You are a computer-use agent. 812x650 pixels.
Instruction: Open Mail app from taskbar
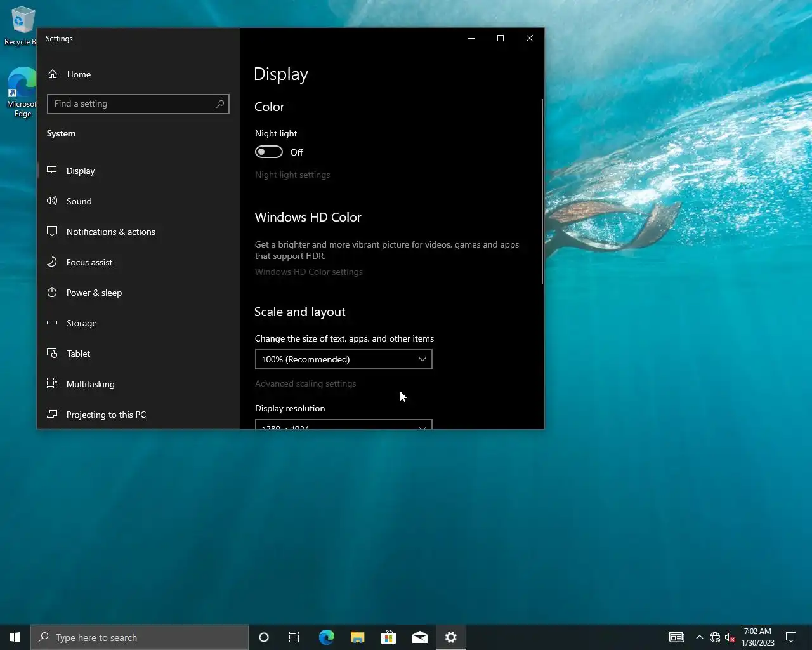(x=419, y=637)
